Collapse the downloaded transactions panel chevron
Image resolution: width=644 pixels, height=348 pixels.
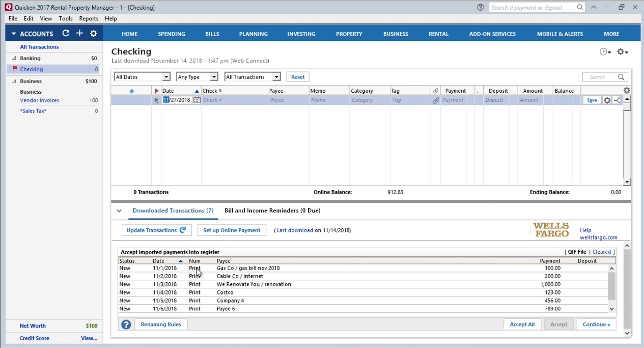pos(119,210)
